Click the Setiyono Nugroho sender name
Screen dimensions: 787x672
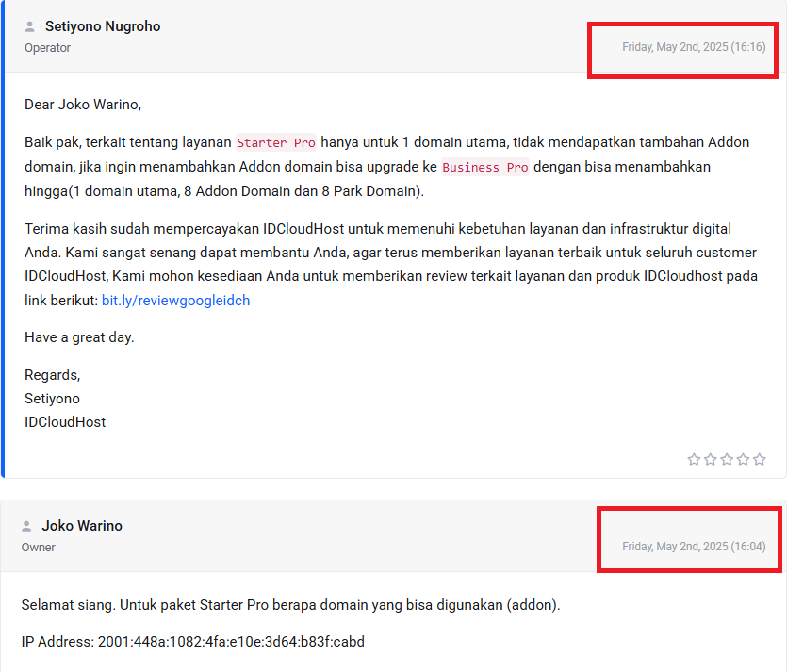point(103,26)
